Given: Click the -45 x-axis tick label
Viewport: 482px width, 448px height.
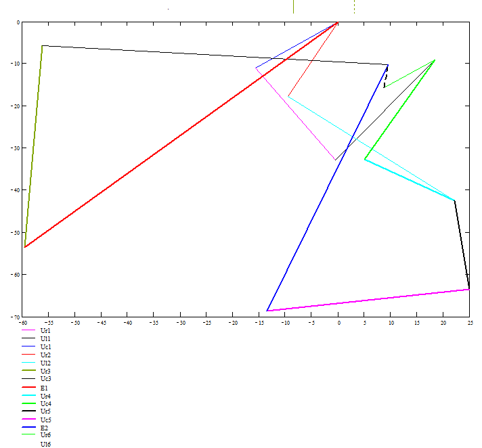Looking at the screenshot, I should tap(102, 323).
